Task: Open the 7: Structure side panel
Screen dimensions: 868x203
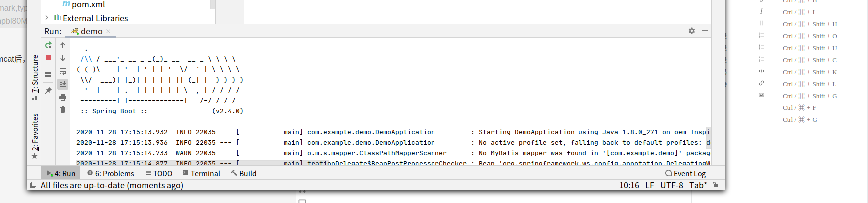Action: 35,78
